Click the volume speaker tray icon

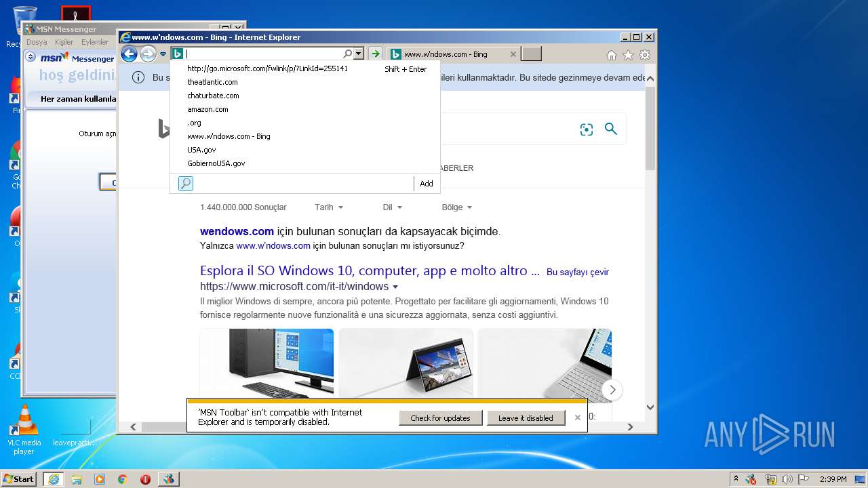(787, 479)
